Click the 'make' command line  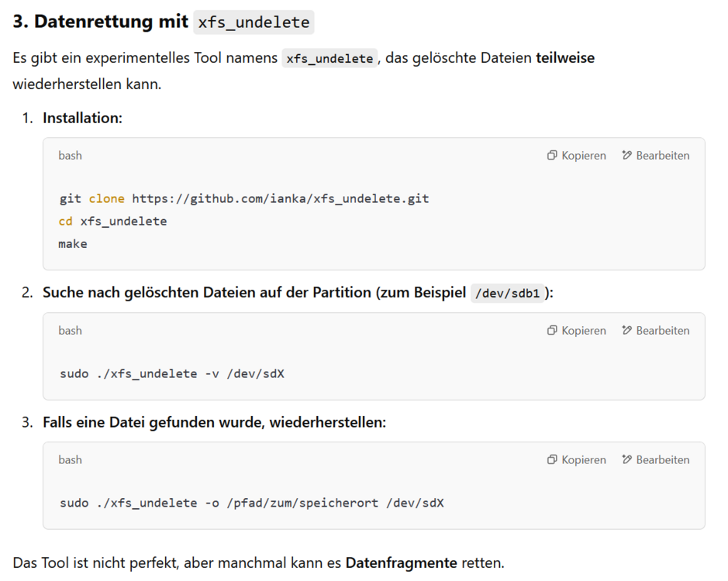(x=73, y=243)
